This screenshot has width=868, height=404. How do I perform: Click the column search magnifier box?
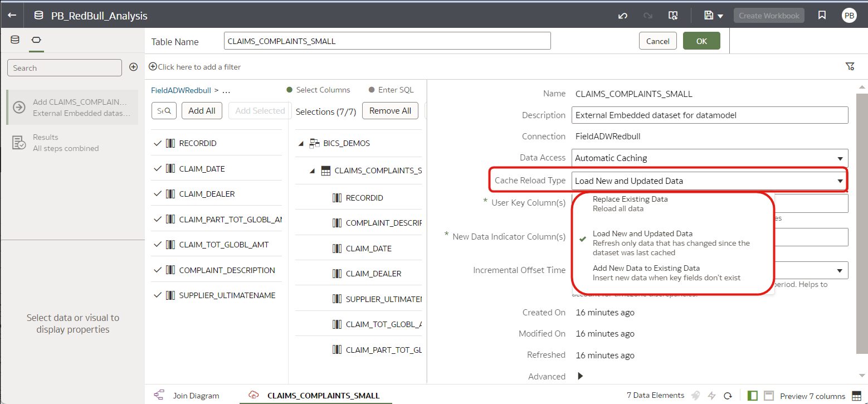pyautogui.click(x=164, y=111)
